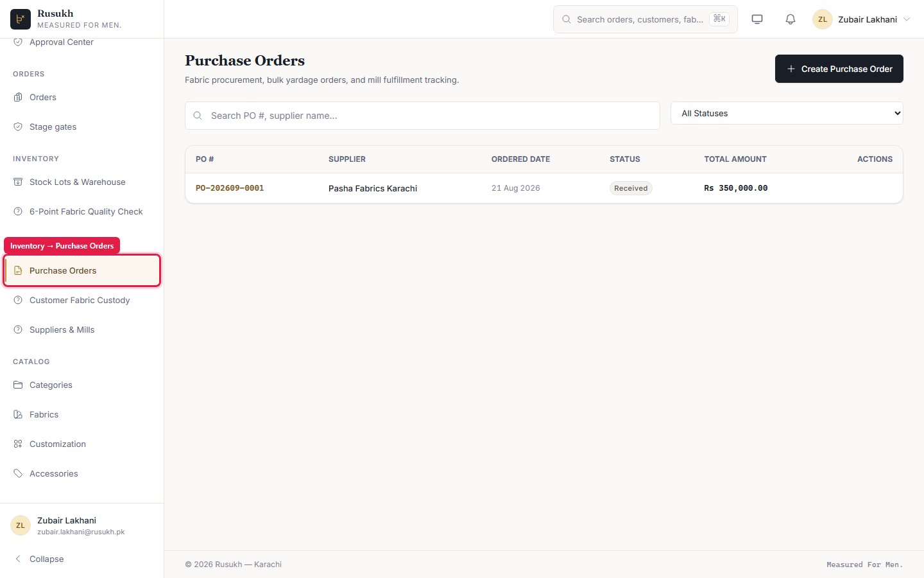Open purchase order PO-202609-0001
This screenshot has width=924, height=578.
pyautogui.click(x=230, y=188)
